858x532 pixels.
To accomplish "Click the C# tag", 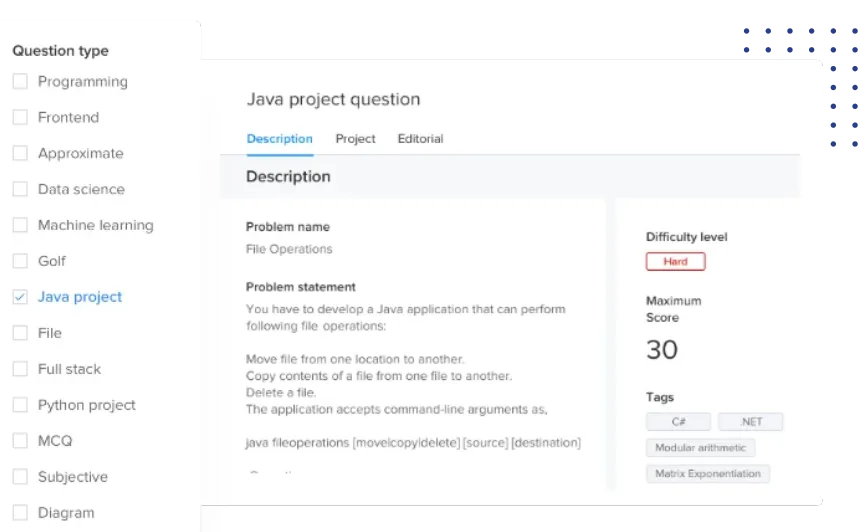I will tap(679, 422).
